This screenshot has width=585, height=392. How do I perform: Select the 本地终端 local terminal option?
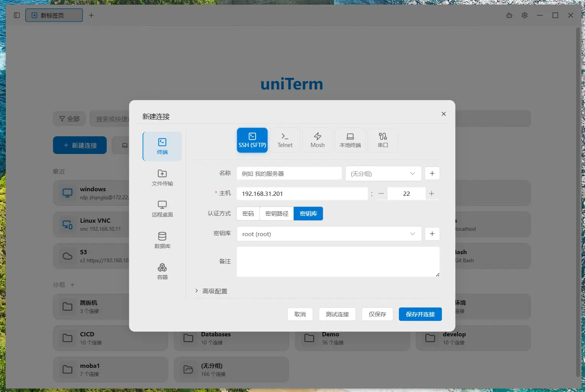click(350, 140)
